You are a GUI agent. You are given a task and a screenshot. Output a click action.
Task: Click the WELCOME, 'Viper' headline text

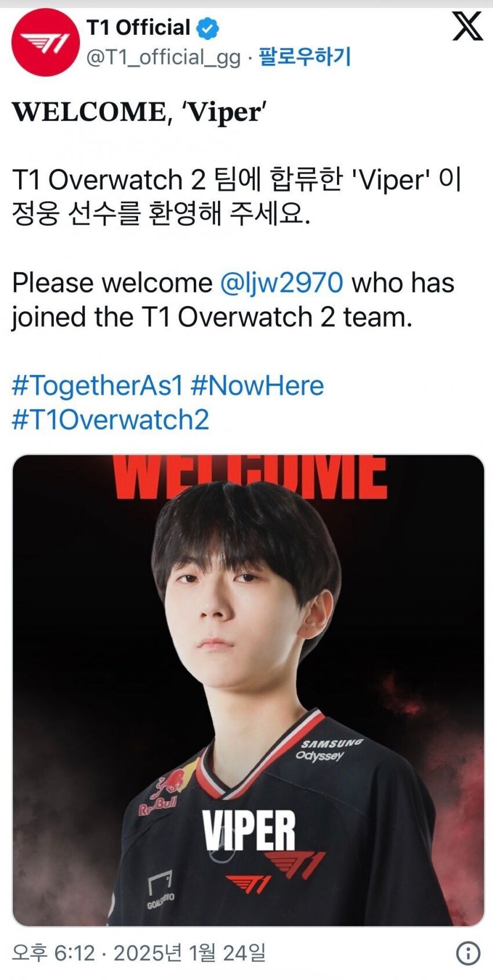click(139, 111)
